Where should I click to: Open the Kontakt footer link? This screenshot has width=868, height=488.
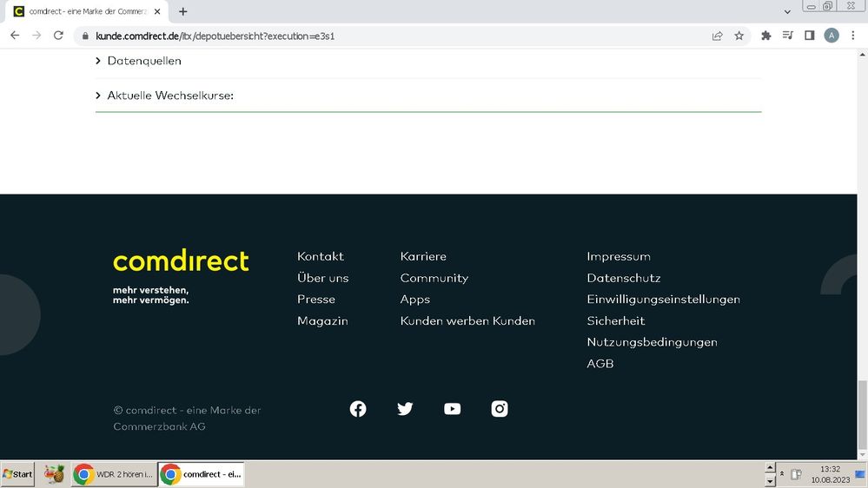click(321, 256)
